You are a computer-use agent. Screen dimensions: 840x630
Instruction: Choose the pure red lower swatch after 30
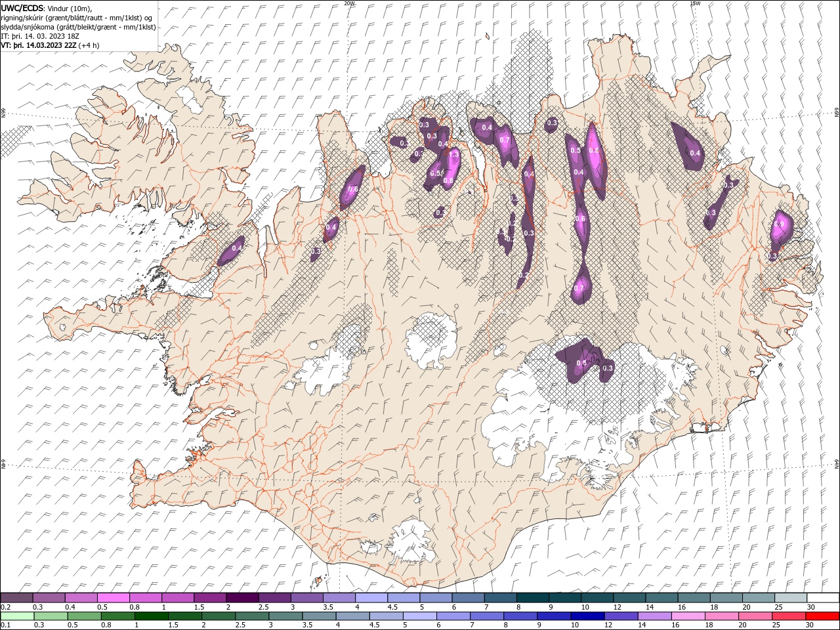[822, 616]
